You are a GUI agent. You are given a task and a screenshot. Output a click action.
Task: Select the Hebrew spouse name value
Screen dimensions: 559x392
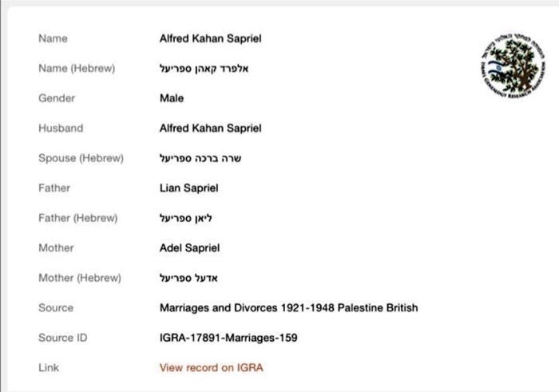click(x=200, y=158)
